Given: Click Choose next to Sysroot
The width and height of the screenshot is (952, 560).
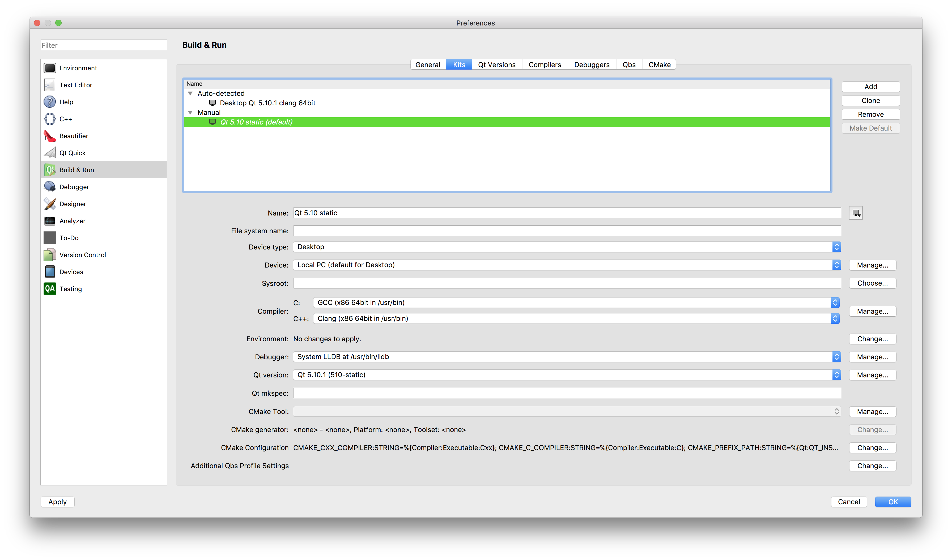Looking at the screenshot, I should tap(873, 283).
